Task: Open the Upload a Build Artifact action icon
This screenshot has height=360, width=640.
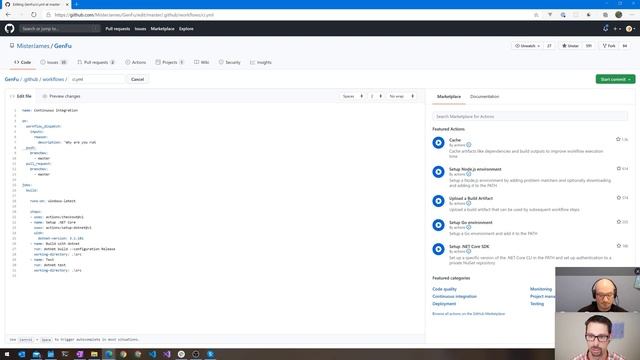Action: [x=438, y=201]
